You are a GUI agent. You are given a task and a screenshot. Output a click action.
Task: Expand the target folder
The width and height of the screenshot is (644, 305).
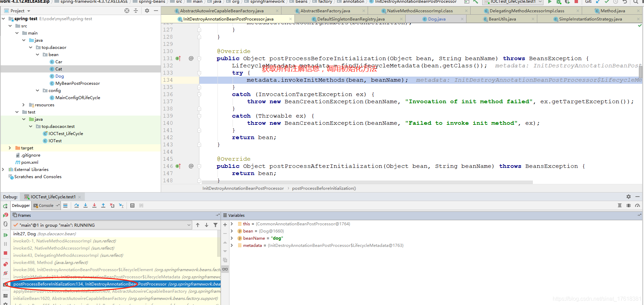(10, 148)
